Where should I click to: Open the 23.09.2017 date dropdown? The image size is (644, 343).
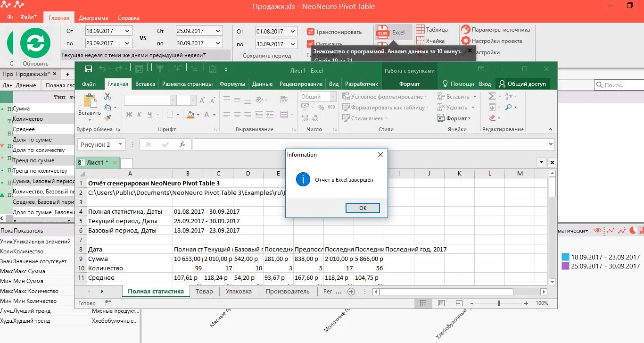point(127,43)
